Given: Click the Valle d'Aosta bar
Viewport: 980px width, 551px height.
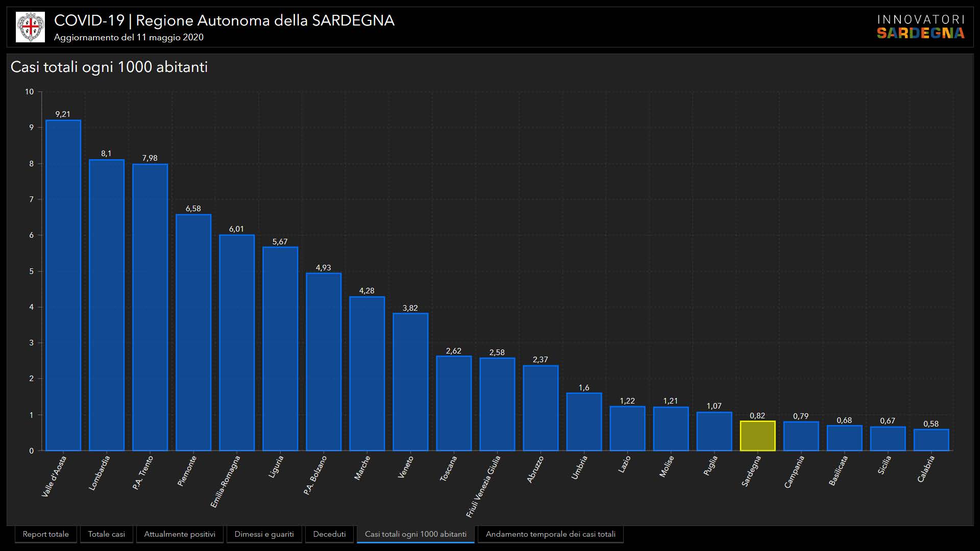Looking at the screenshot, I should coord(63,286).
